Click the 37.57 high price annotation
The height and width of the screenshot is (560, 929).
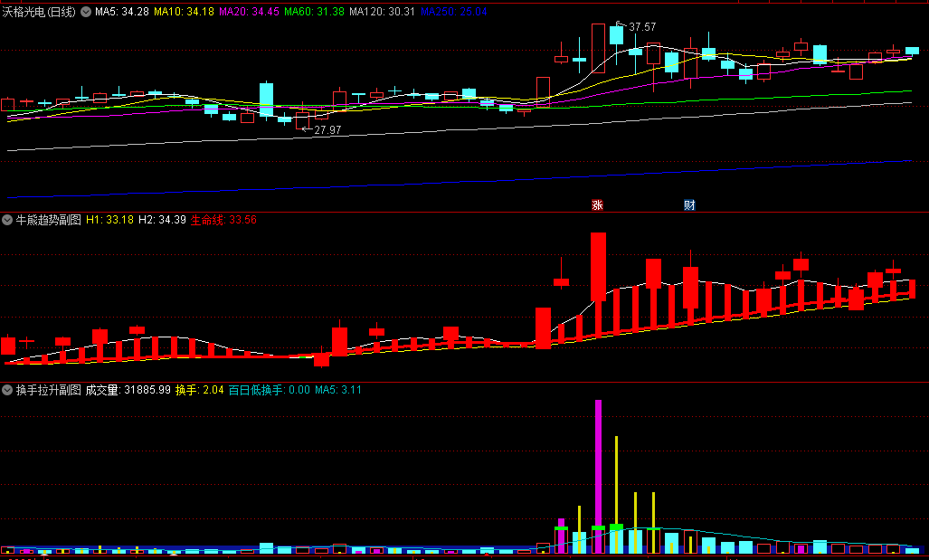(642, 27)
